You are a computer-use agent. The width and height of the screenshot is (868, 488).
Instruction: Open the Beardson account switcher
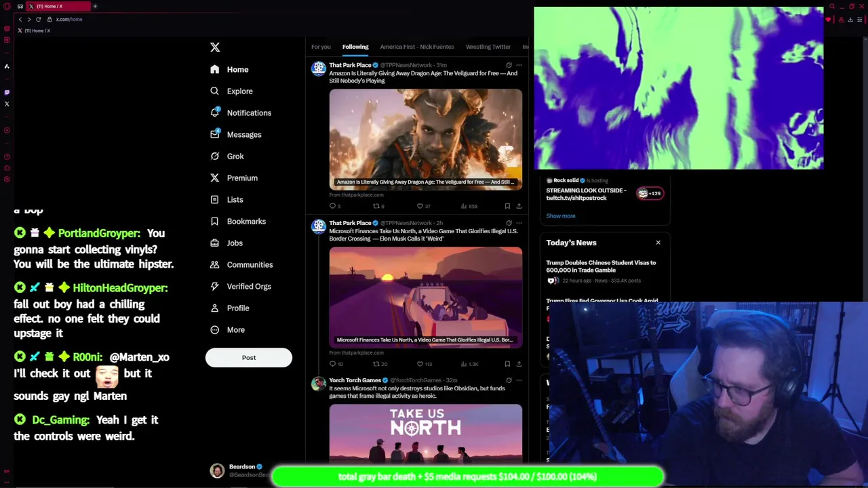[241, 470]
